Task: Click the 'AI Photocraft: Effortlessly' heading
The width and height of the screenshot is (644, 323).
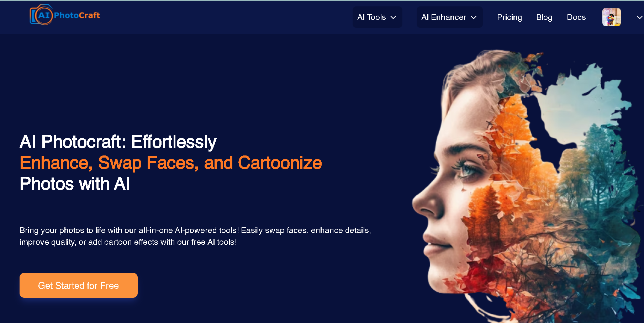Action: tap(118, 142)
